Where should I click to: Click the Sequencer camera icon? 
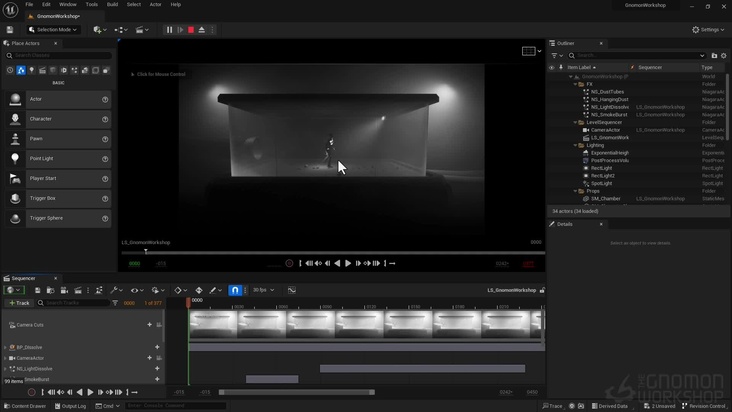click(64, 290)
